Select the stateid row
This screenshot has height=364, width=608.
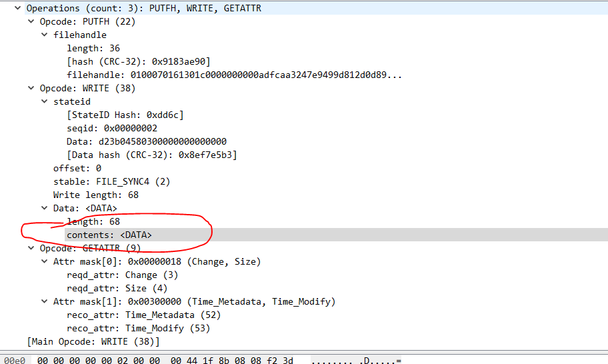click(72, 101)
